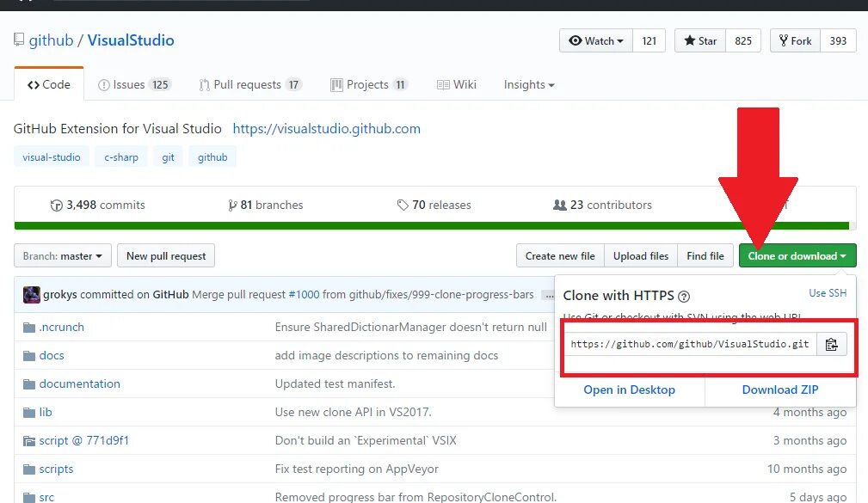The width and height of the screenshot is (868, 503).
Task: View the 3,498 commits
Action: [x=97, y=205]
